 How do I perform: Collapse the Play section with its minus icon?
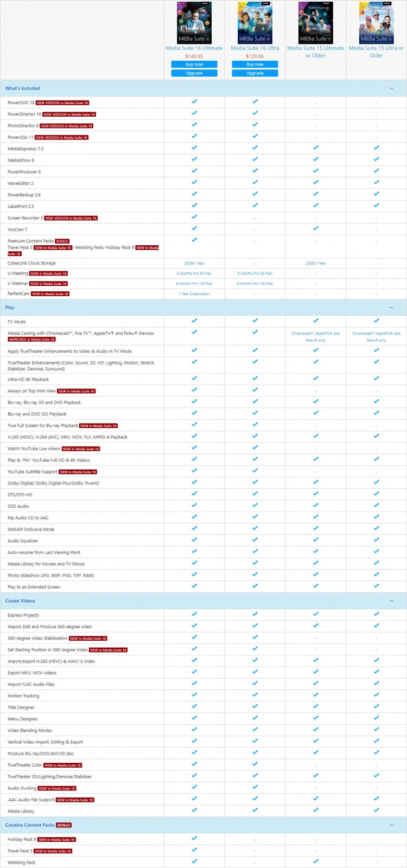392,308
